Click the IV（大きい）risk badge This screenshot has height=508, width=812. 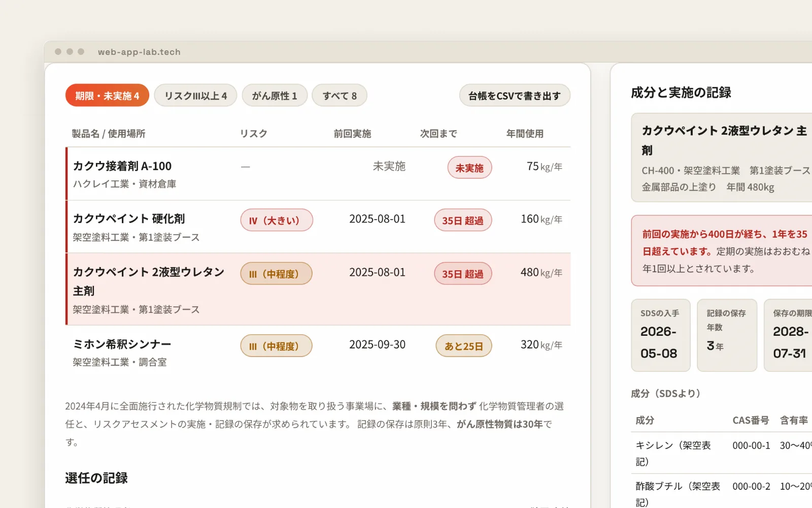coord(277,220)
